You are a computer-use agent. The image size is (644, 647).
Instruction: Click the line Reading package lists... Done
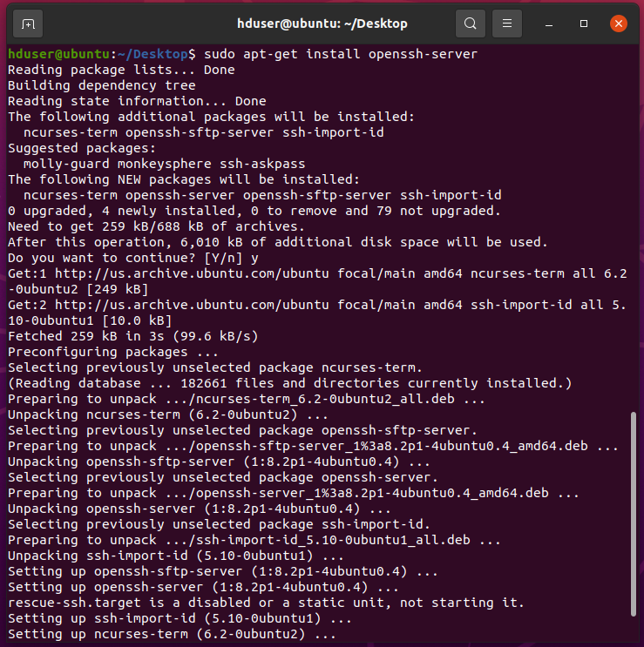(x=121, y=70)
